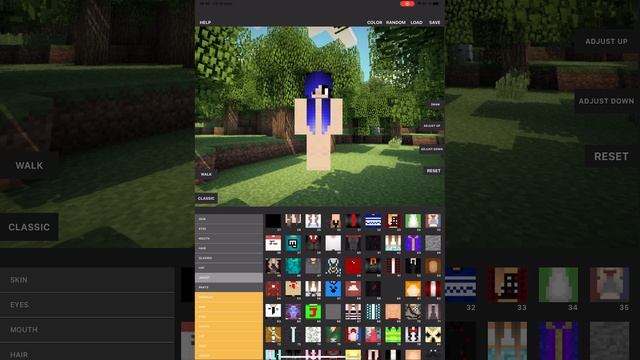This screenshot has height=360, width=640.
Task: Choose the cream jacket with black X
Action: tap(433, 334)
